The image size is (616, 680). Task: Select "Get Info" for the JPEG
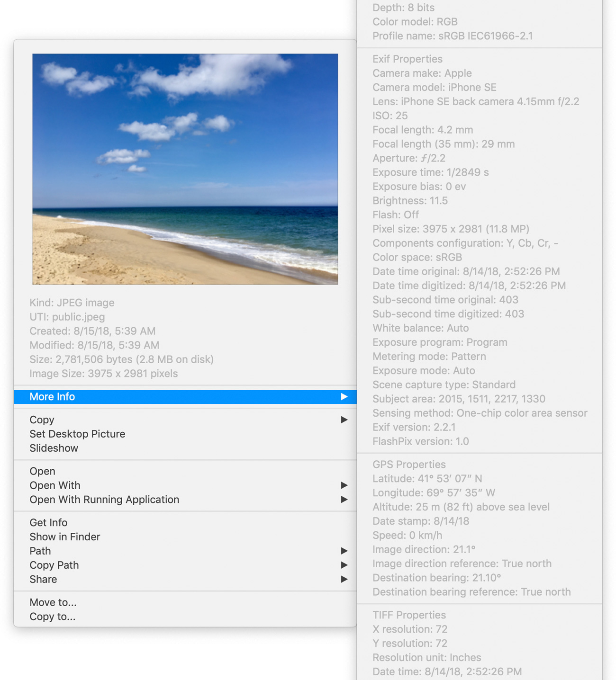tap(48, 522)
